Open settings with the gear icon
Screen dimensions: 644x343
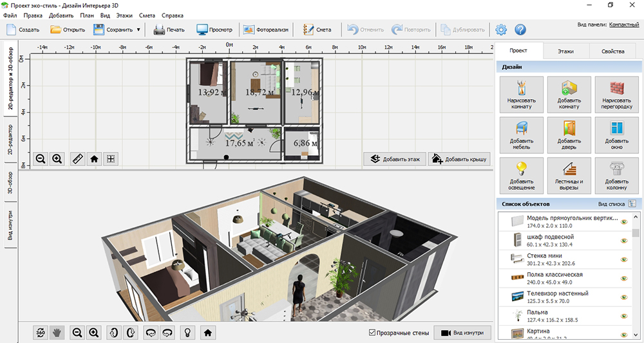pos(501,30)
